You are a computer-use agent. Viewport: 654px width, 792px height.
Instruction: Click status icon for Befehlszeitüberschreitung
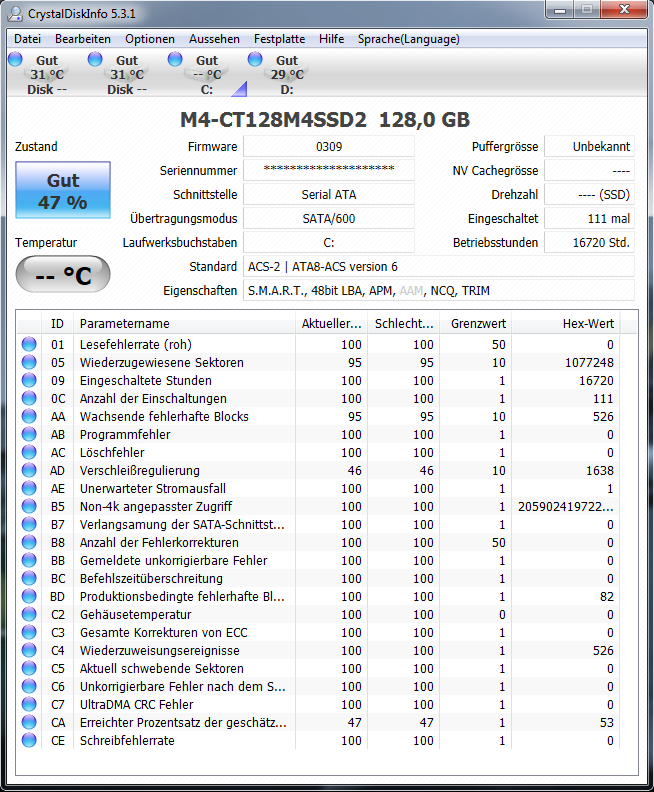[29, 578]
